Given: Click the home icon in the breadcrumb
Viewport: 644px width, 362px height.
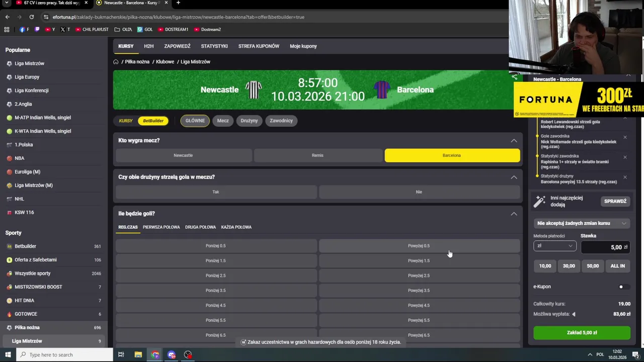Looking at the screenshot, I should pyautogui.click(x=116, y=62).
